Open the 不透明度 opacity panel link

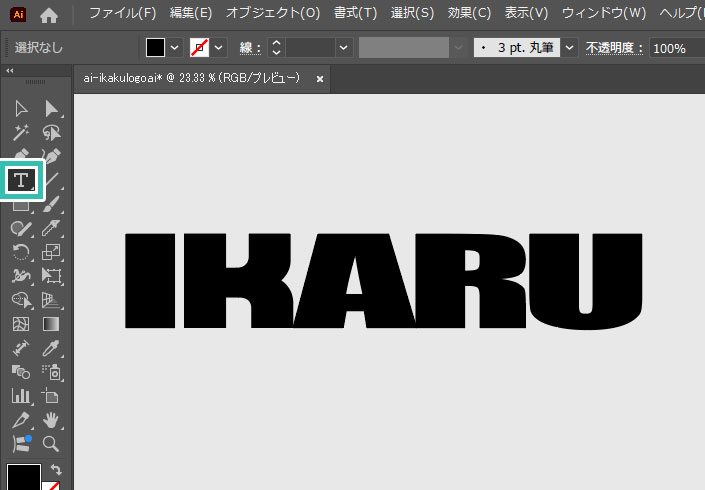tap(614, 48)
